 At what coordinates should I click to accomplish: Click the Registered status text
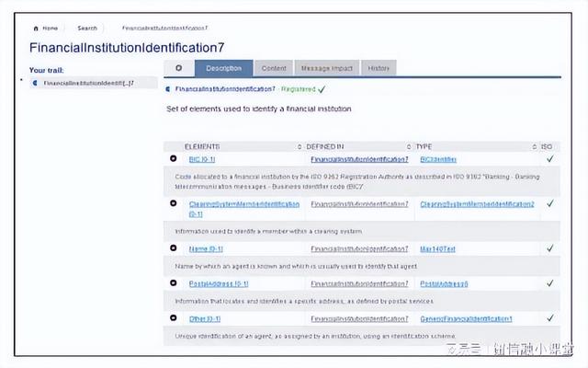point(298,89)
